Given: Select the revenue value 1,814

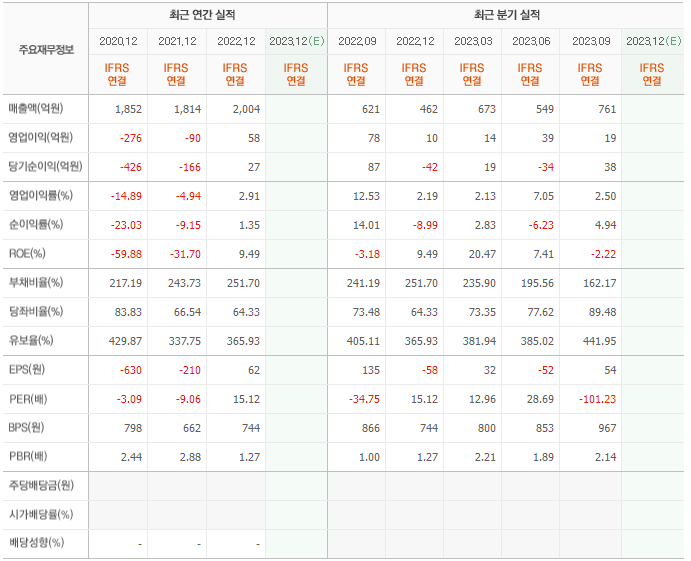Looking at the screenshot, I should coord(187,109).
